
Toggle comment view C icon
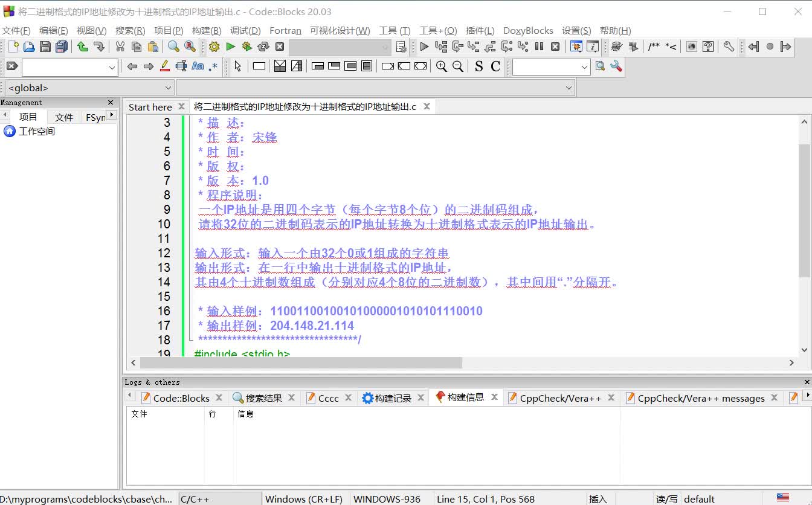[495, 66]
